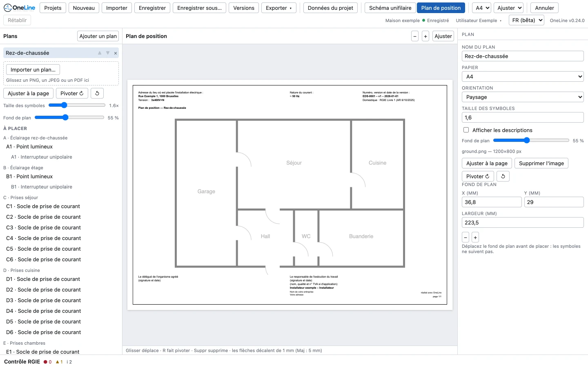This screenshot has height=368, width=588.
Task: Click the Nom du plan input field
Action: (523, 56)
